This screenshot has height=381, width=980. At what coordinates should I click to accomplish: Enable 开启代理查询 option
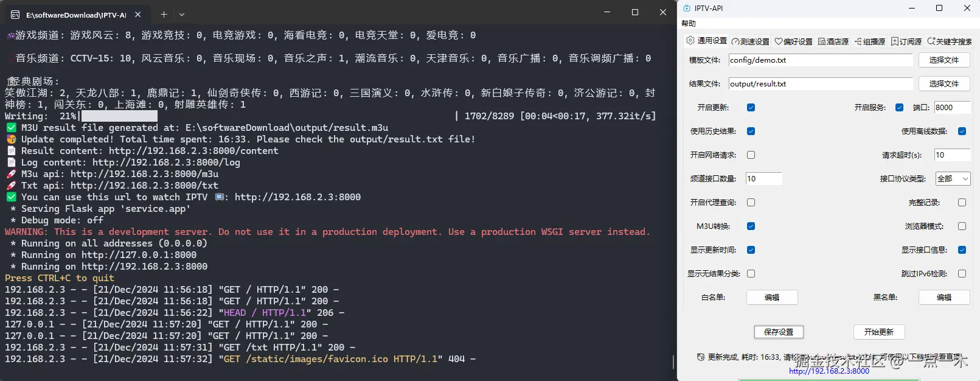point(751,202)
